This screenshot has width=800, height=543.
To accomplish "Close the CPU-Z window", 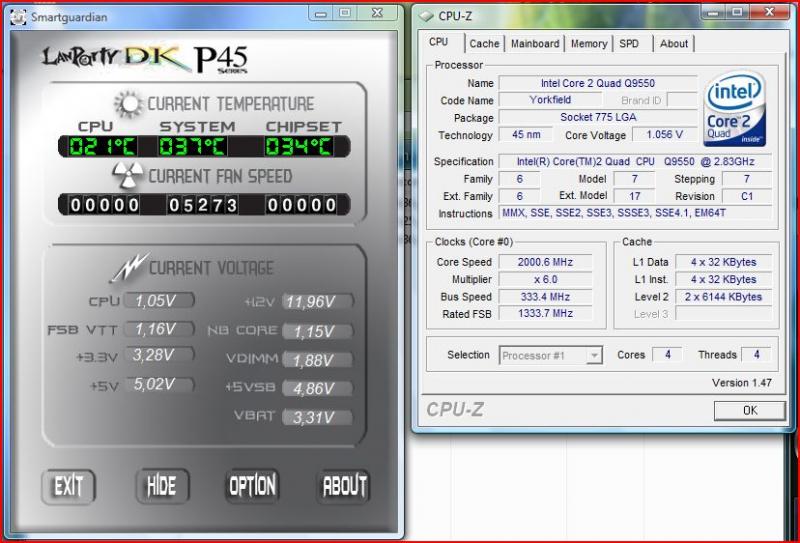I will pyautogui.click(x=770, y=13).
